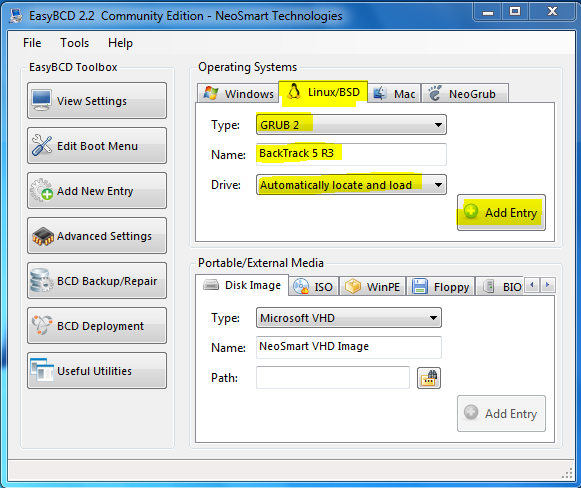This screenshot has height=488, width=581.
Task: Open the BCD Deployment tool
Action: (97, 326)
